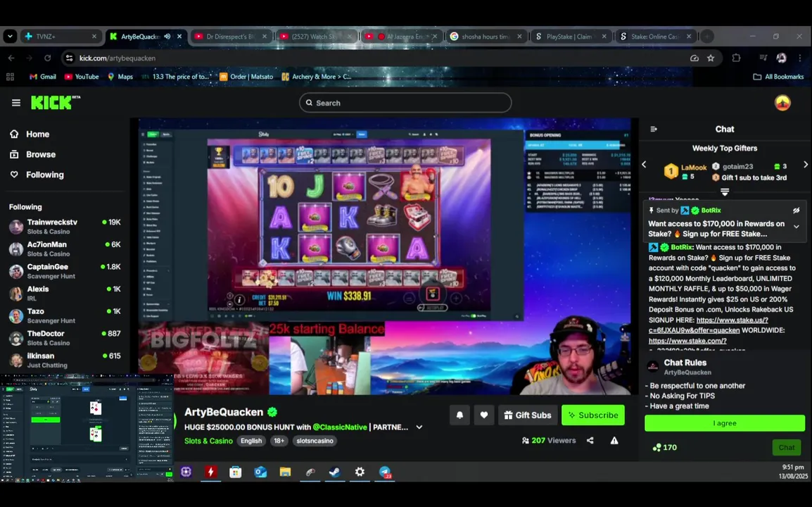Viewport: 812px width, 507px height.
Task: Click the English language tag
Action: point(251,441)
